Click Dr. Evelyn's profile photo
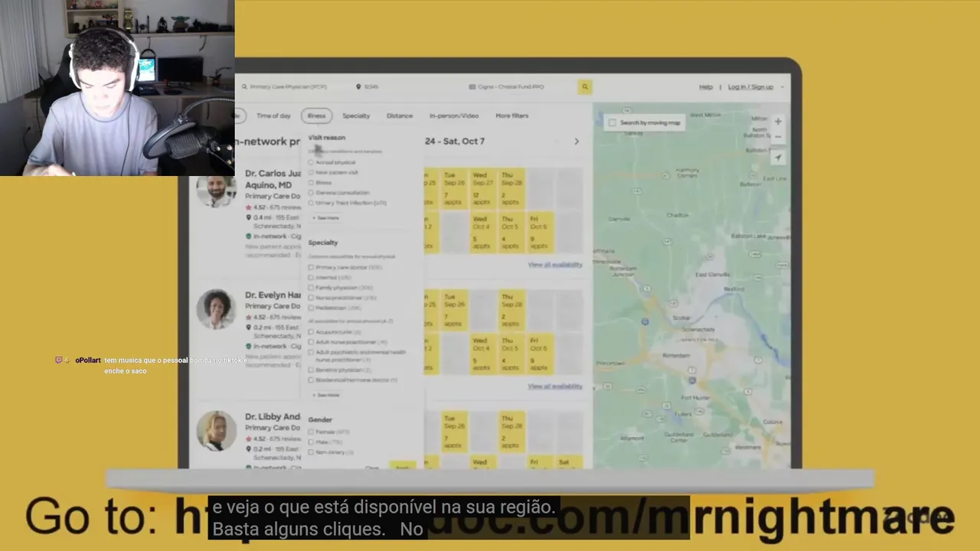This screenshot has width=980, height=551. [216, 309]
